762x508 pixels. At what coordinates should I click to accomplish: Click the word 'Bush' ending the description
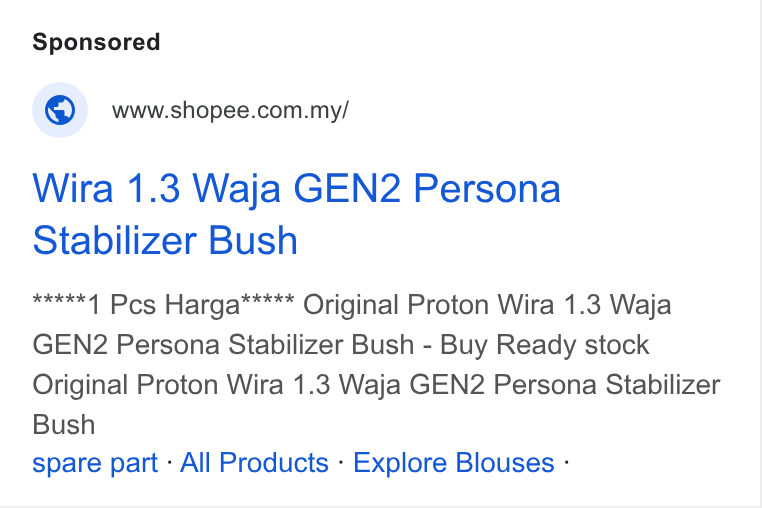pyautogui.click(x=64, y=425)
